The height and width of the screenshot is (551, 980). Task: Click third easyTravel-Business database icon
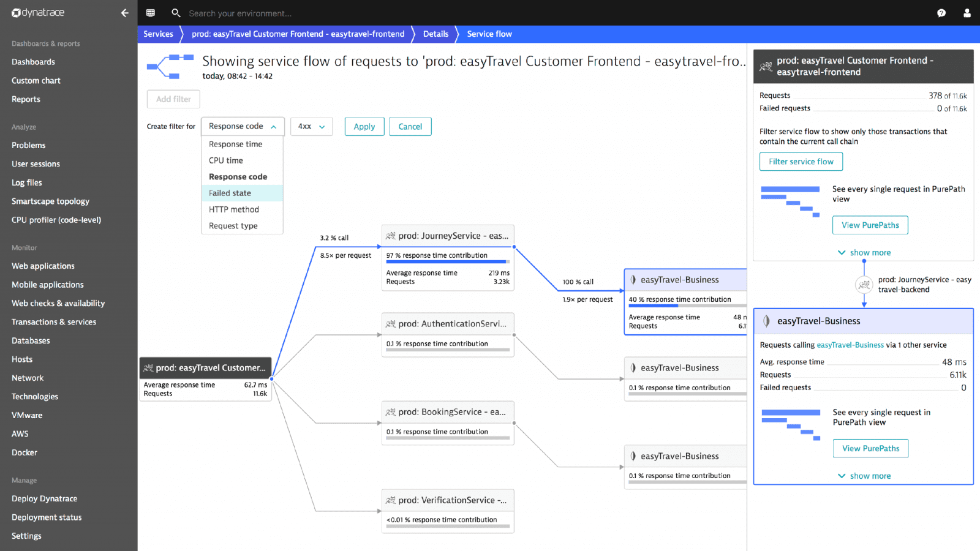[x=633, y=456]
